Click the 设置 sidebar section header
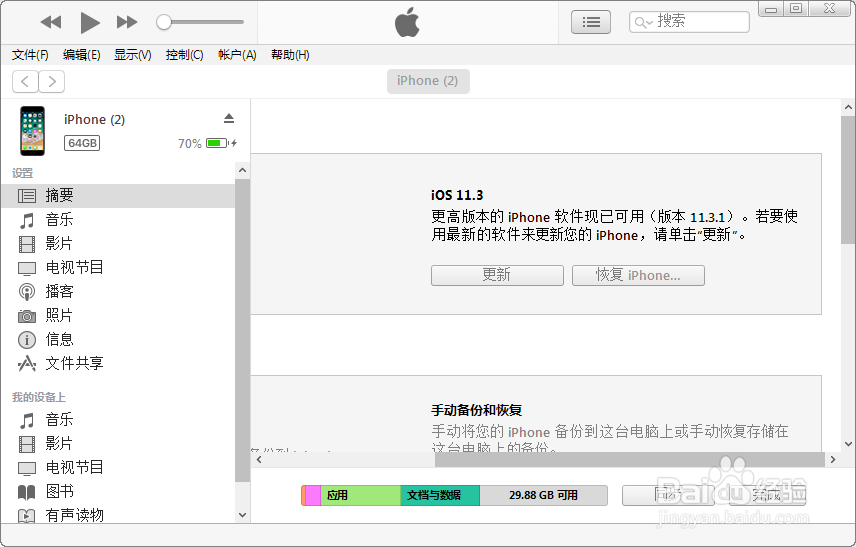 (x=22, y=173)
